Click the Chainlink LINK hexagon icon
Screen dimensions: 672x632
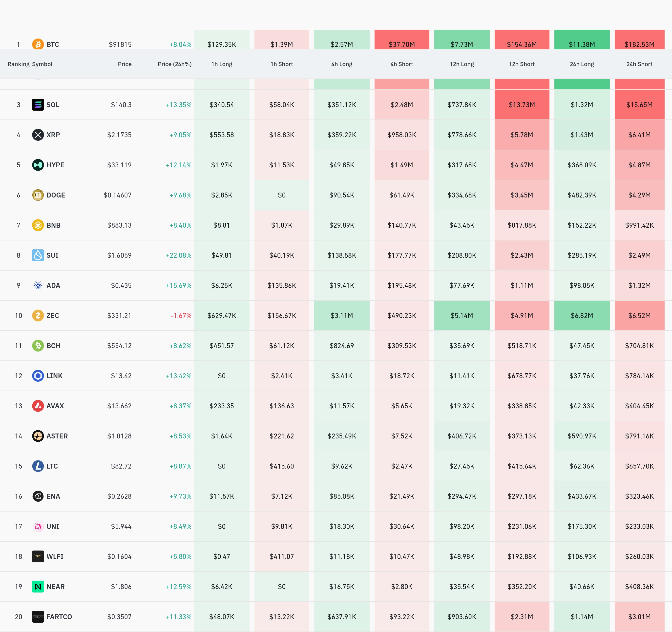coord(38,375)
